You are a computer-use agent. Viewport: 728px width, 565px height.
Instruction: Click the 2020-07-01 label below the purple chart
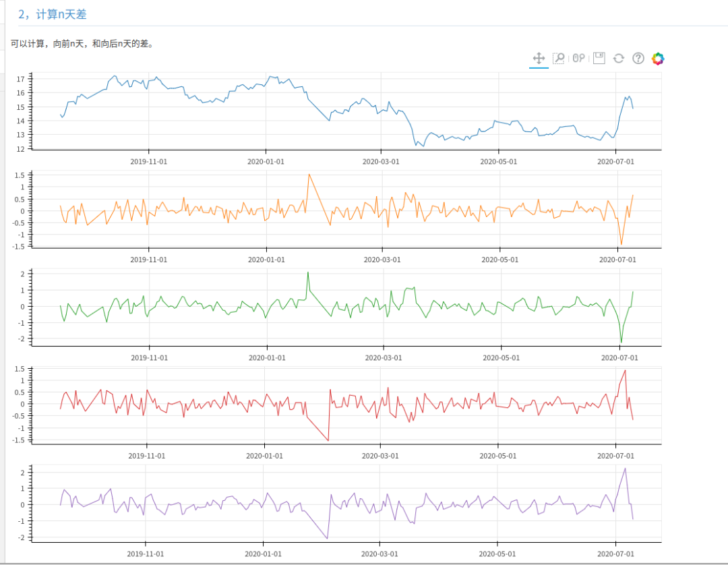[615, 554]
